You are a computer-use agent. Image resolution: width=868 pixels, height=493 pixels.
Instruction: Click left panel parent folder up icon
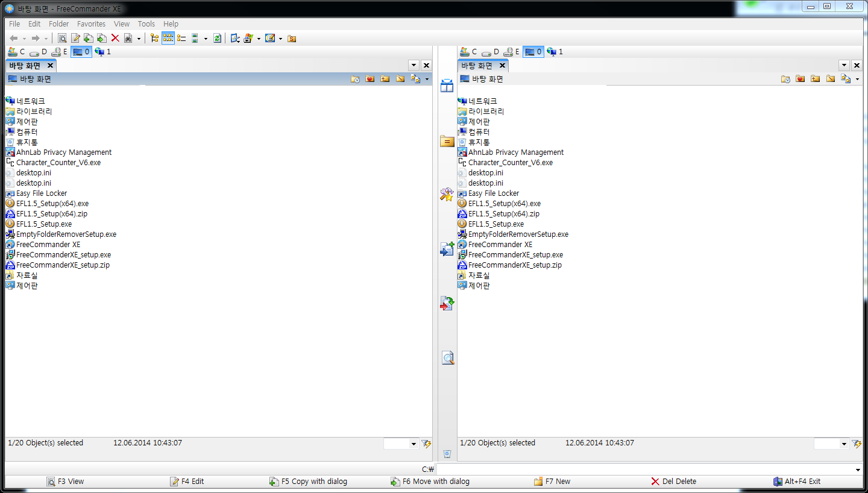point(385,79)
